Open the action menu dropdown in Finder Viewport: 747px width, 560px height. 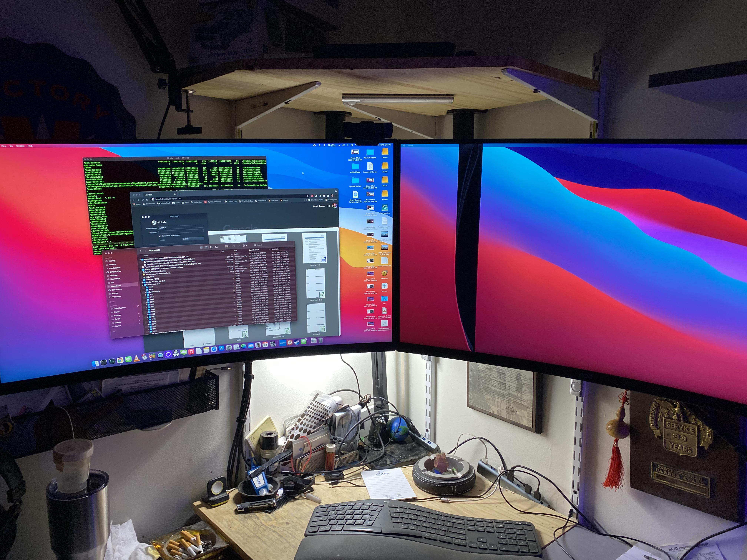244,246
